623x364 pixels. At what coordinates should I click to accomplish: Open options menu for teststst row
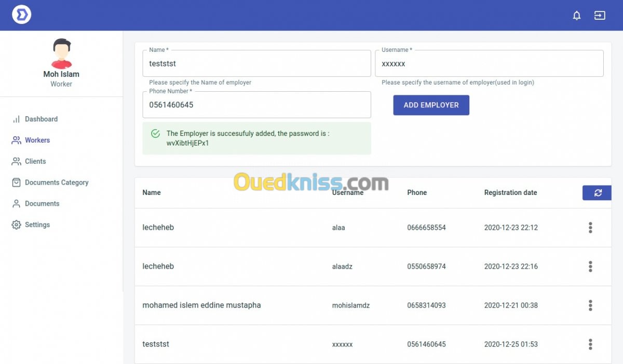point(590,344)
